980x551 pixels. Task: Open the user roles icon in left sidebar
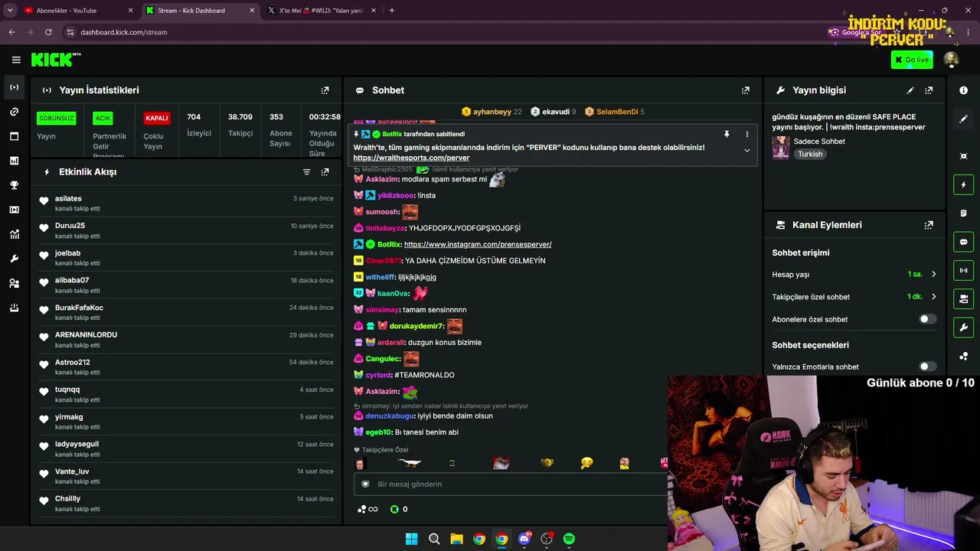(15, 283)
